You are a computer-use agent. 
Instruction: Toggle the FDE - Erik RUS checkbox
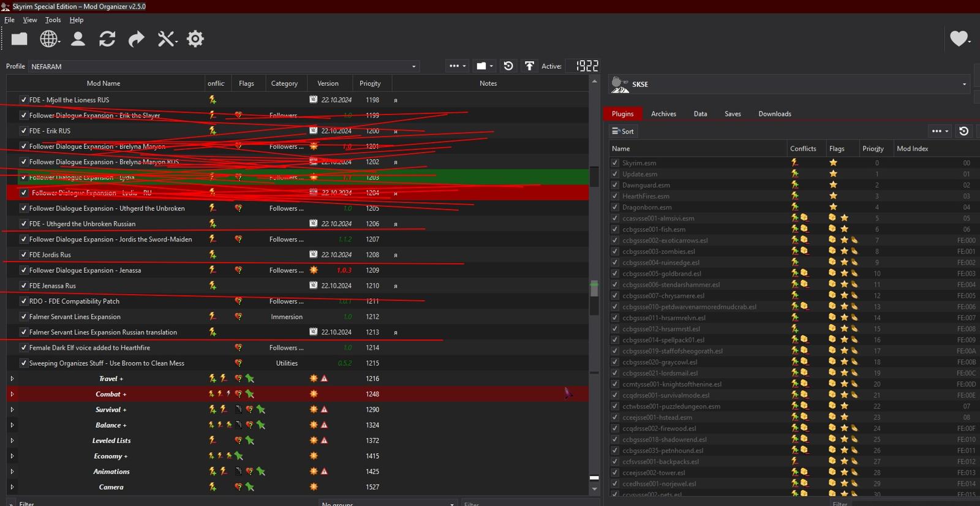coord(24,131)
